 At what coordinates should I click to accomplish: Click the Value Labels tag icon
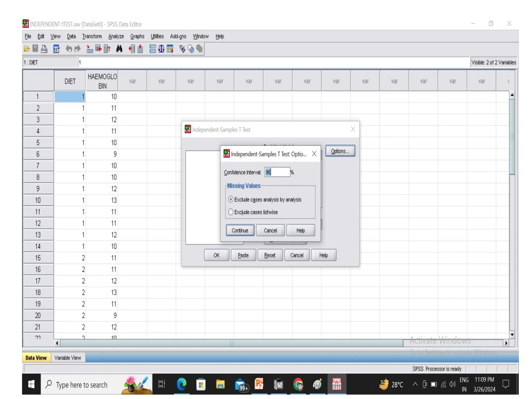point(182,49)
